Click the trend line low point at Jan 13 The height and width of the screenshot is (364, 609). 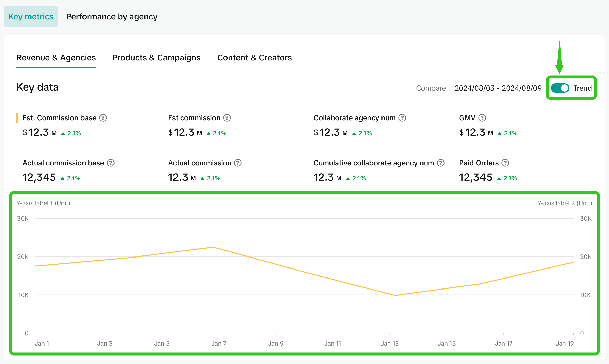(x=395, y=295)
